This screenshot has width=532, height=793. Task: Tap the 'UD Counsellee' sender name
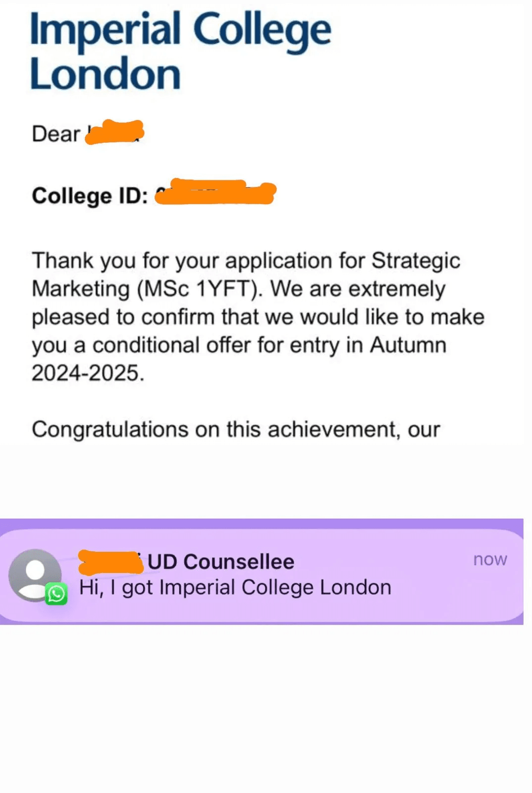221,562
